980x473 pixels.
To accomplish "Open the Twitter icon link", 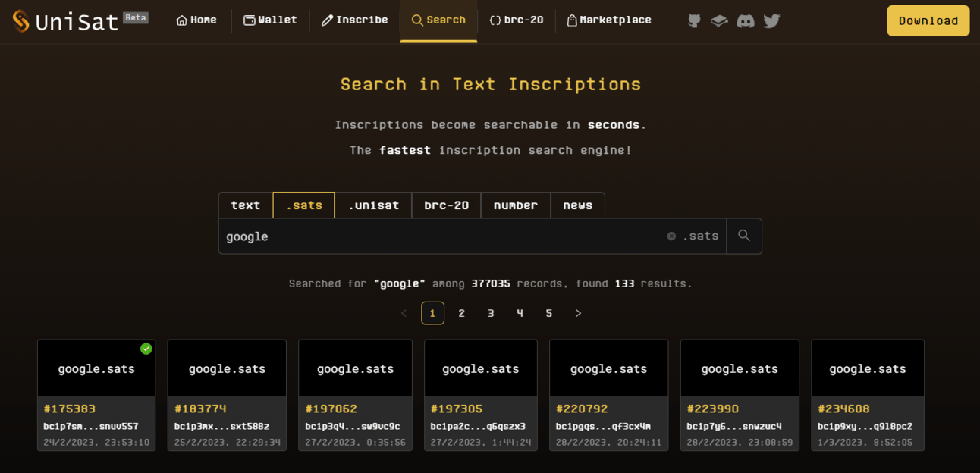I will coord(771,21).
